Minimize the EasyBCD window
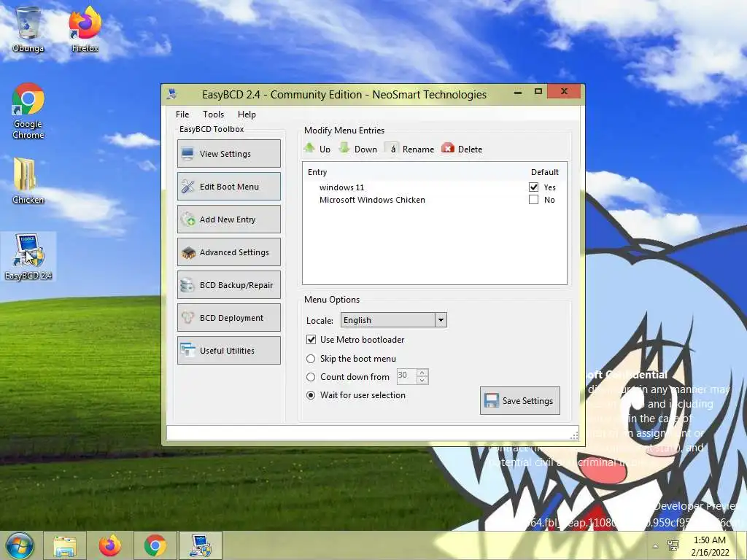This screenshot has width=747, height=560. tap(518, 91)
